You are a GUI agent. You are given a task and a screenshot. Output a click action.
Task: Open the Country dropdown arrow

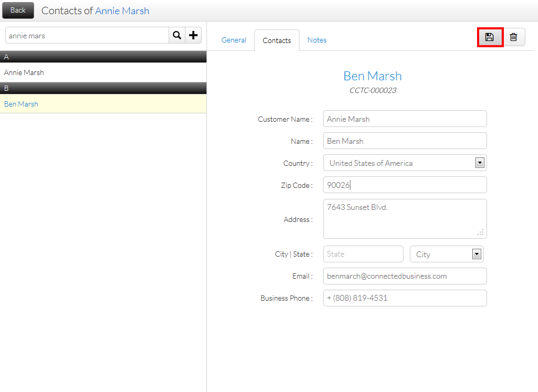coord(479,163)
